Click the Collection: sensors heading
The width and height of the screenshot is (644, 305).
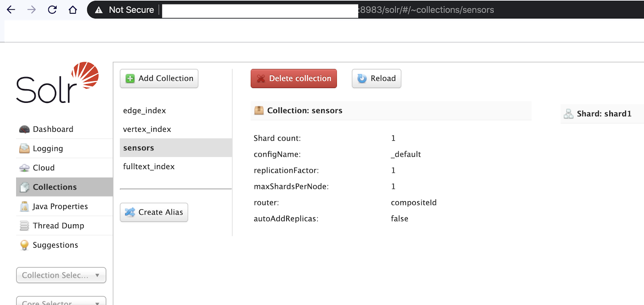click(x=305, y=111)
